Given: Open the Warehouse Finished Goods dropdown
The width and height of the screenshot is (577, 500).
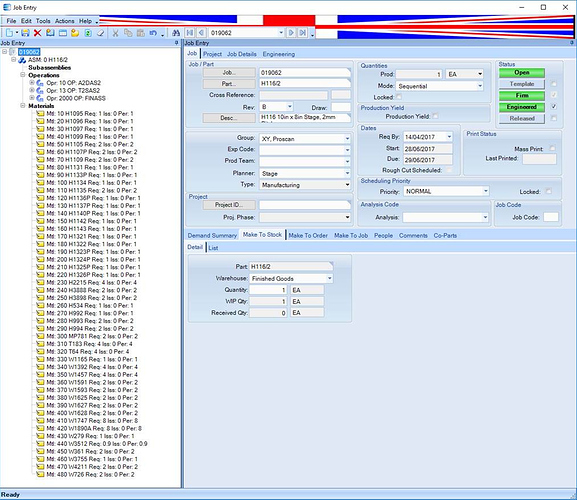Looking at the screenshot, I should 330,278.
